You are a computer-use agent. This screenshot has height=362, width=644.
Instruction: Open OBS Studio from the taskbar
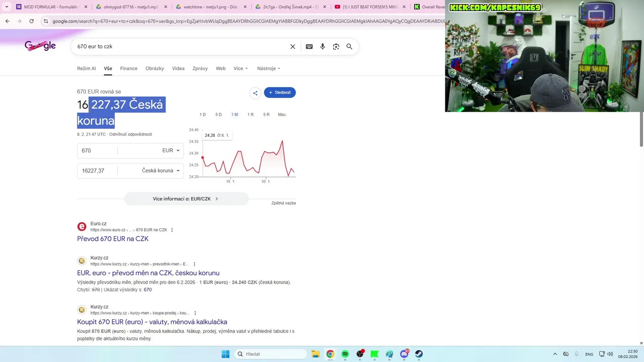(x=360, y=354)
